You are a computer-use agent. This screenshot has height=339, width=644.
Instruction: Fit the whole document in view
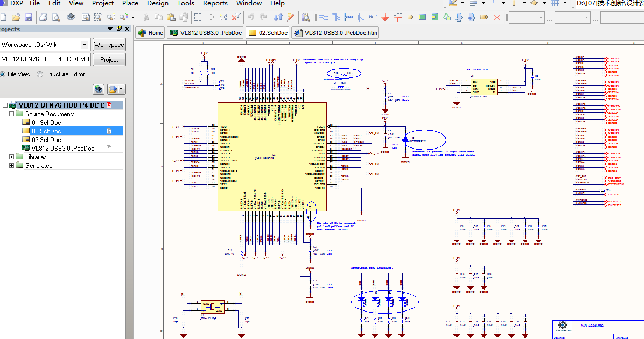86,17
